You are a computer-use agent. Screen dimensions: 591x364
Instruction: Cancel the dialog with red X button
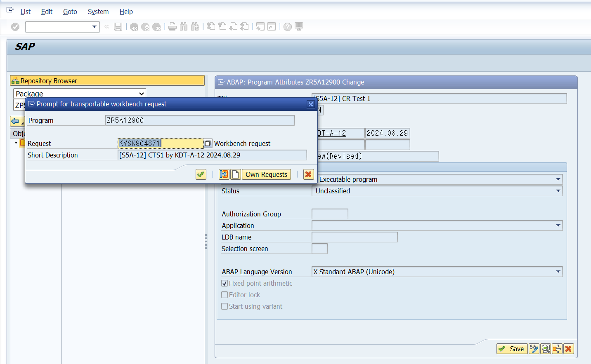(x=308, y=174)
